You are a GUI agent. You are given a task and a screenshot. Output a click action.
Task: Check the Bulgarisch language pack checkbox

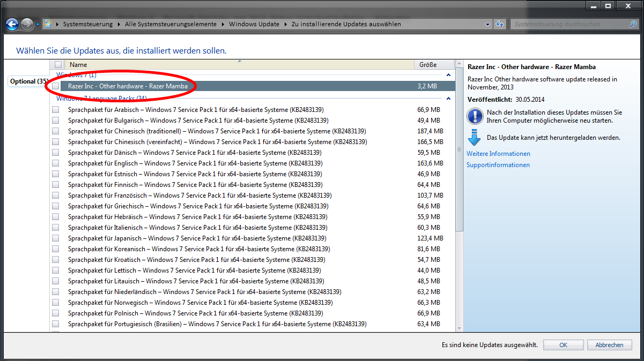(56, 121)
